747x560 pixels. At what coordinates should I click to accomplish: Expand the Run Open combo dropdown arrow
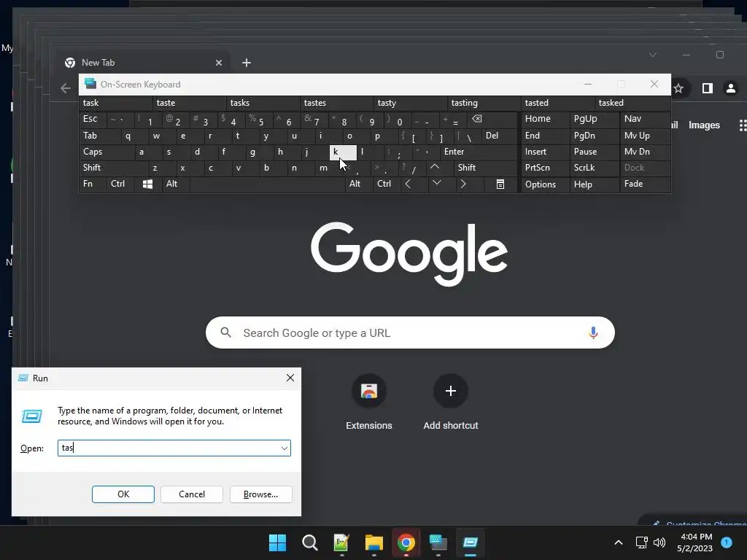[x=284, y=448]
